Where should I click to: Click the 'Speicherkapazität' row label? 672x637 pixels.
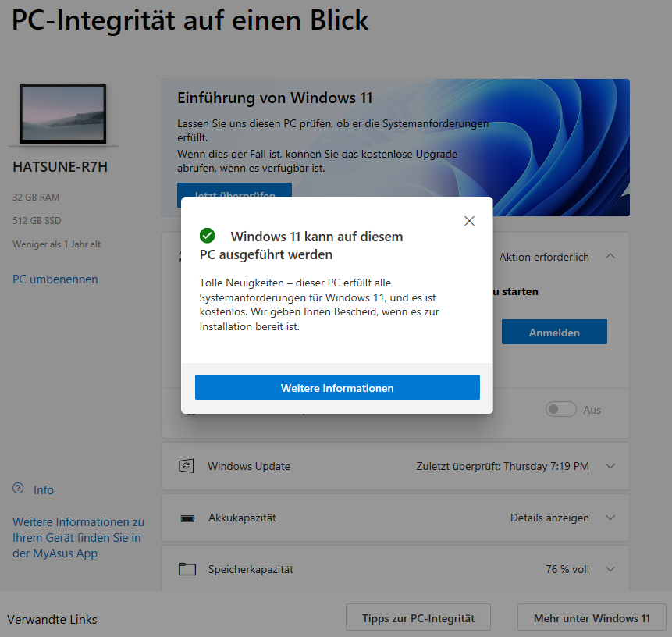tap(251, 569)
